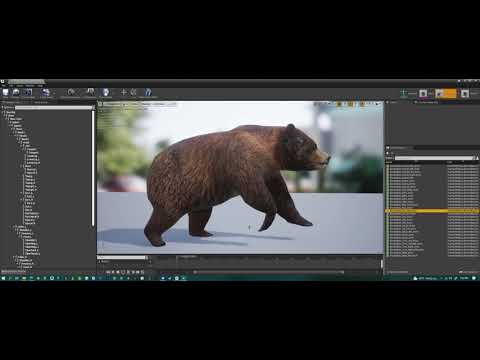
Task: Click the Browse to asset toolbar icon
Action: coord(16,92)
